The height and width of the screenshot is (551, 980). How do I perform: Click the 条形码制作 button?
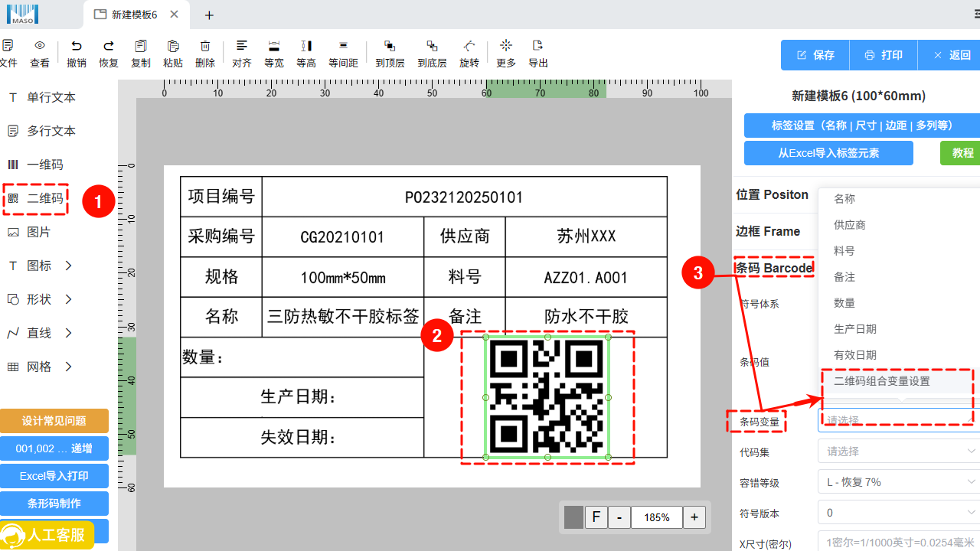coord(54,504)
